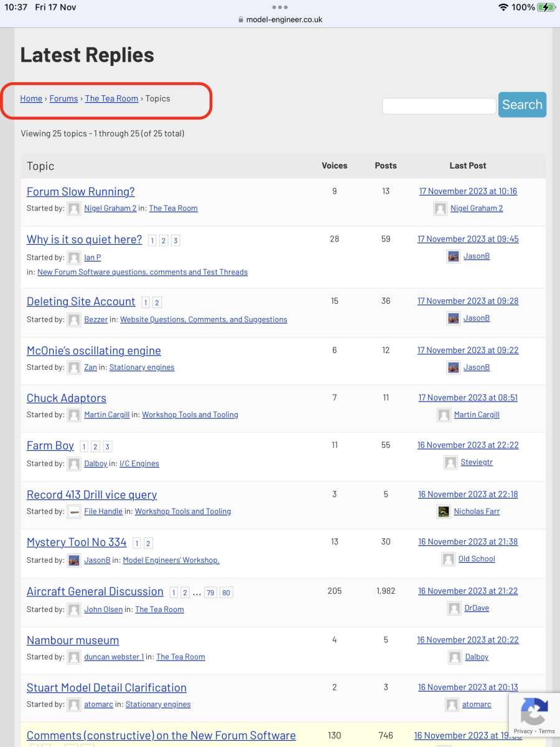Click Steviegtr's avatar thumbnail
Screen dimensions: 560x747
click(x=450, y=463)
